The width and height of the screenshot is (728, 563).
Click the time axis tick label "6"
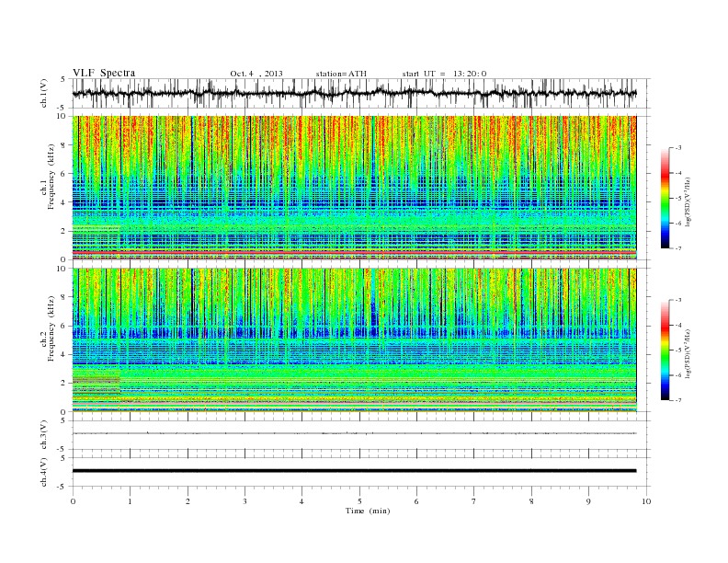tap(416, 501)
